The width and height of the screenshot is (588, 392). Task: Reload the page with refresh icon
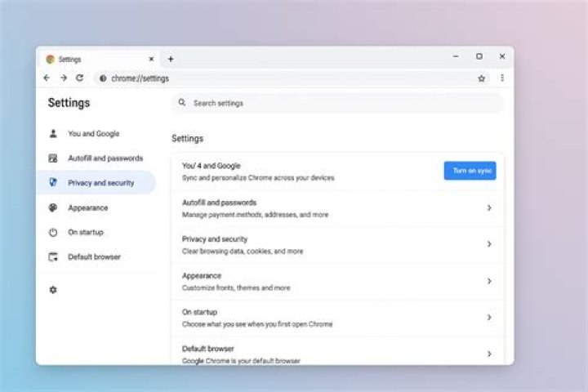pos(79,78)
